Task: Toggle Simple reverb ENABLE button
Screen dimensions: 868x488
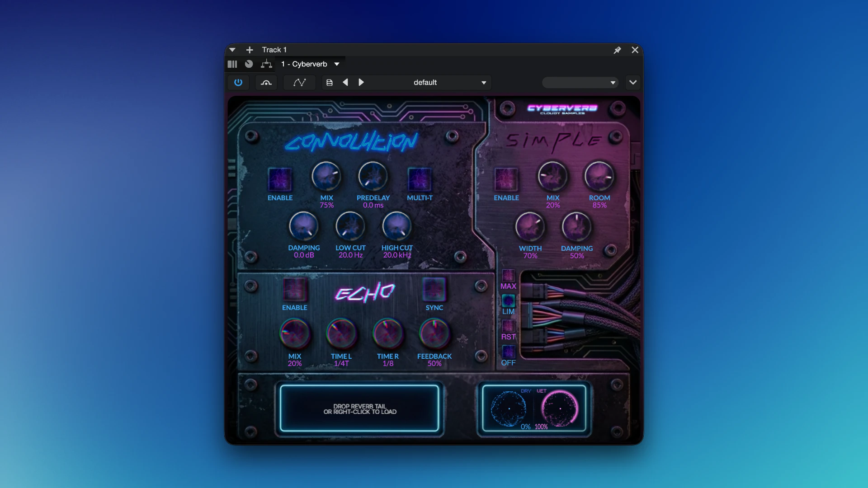Action: [x=506, y=179]
